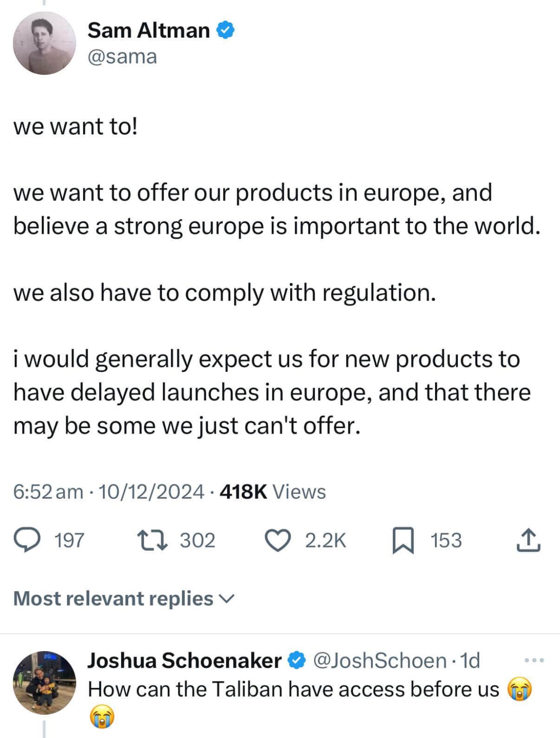The image size is (560, 738).
Task: Open the Taliban reply text from Joshua
Action: (293, 689)
